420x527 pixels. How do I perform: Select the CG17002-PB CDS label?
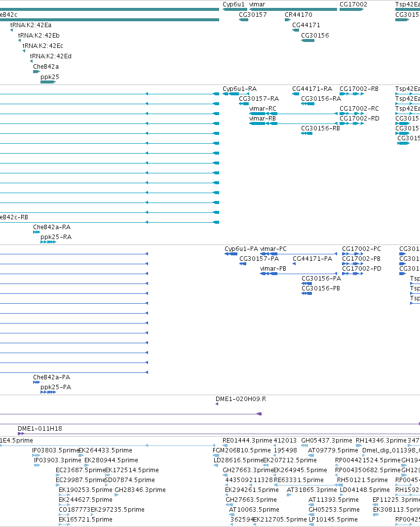coord(361,259)
